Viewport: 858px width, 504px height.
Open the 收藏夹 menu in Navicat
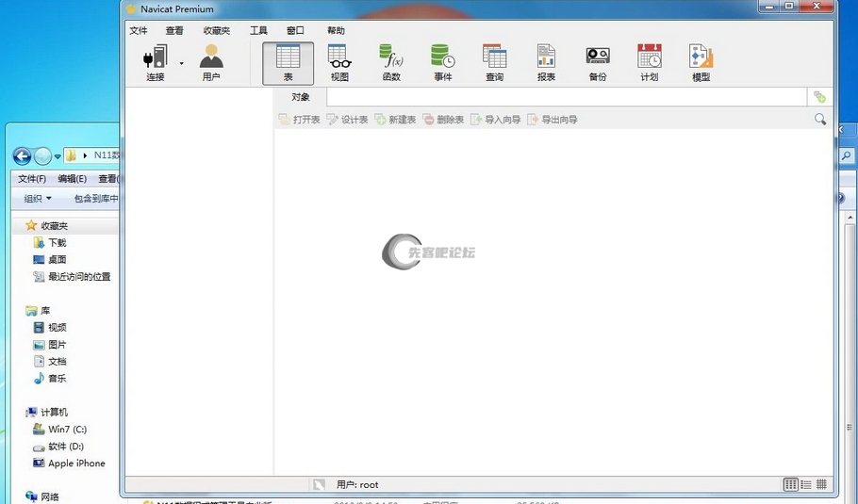pyautogui.click(x=217, y=30)
